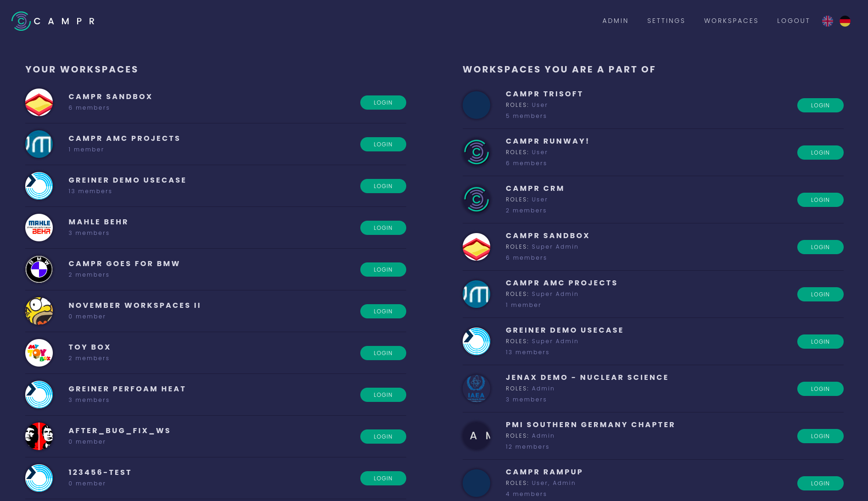
Task: Open the Mahle Behr workspace logo
Action: click(39, 228)
